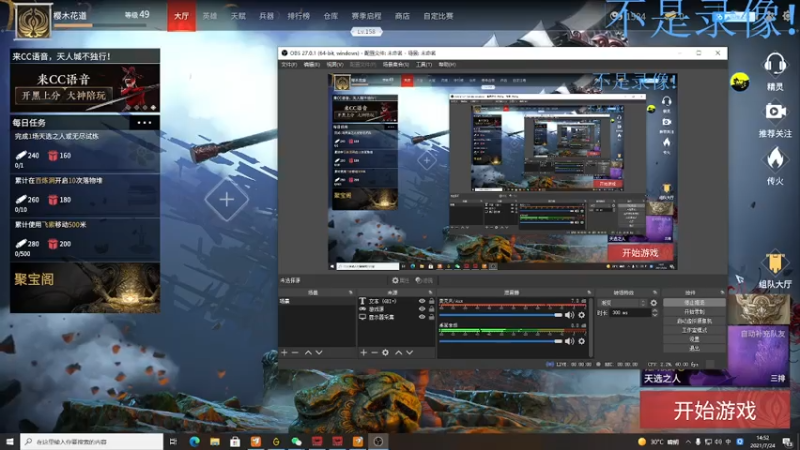Open the Scene Collection menu in OBS

pos(396,65)
